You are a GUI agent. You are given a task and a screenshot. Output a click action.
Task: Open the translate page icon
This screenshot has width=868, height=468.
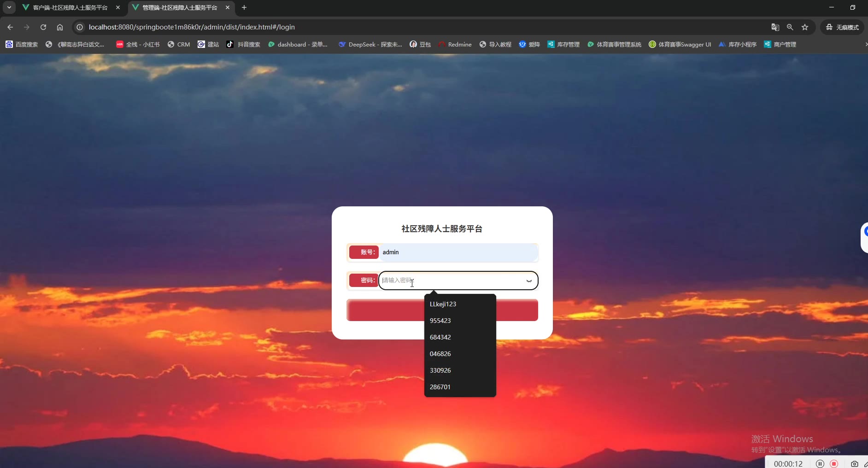click(775, 27)
